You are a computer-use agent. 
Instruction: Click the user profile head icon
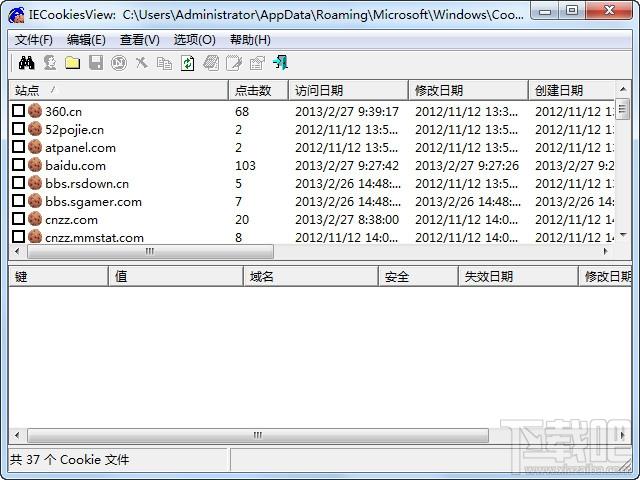pyautogui.click(x=50, y=63)
